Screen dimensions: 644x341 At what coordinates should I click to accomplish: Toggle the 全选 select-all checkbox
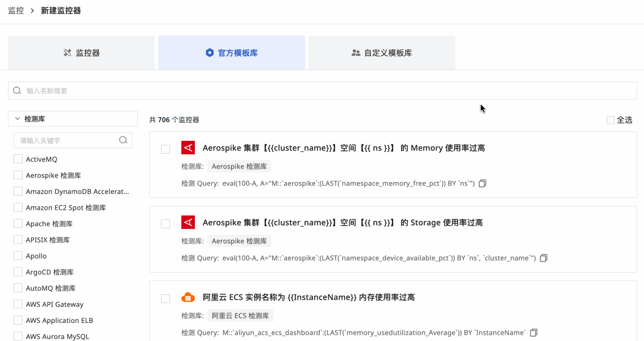click(x=610, y=120)
